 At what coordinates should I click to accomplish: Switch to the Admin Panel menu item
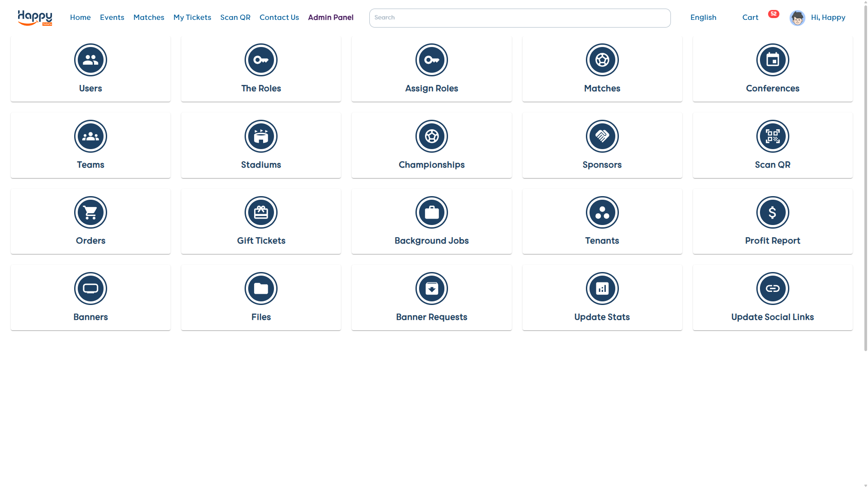(330, 18)
